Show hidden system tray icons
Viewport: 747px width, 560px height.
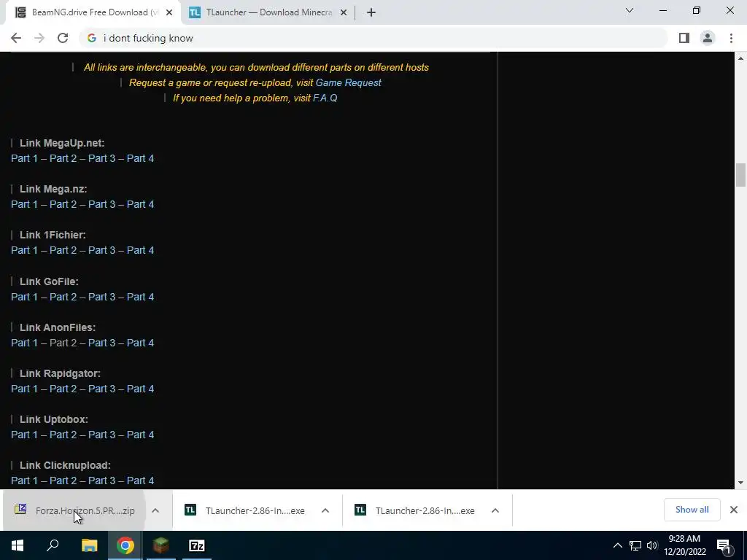(617, 545)
